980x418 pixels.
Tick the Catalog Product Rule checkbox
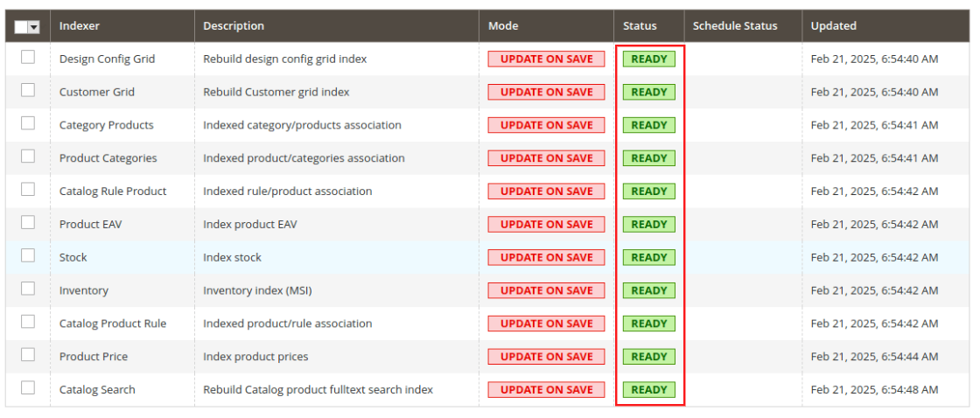tap(27, 323)
